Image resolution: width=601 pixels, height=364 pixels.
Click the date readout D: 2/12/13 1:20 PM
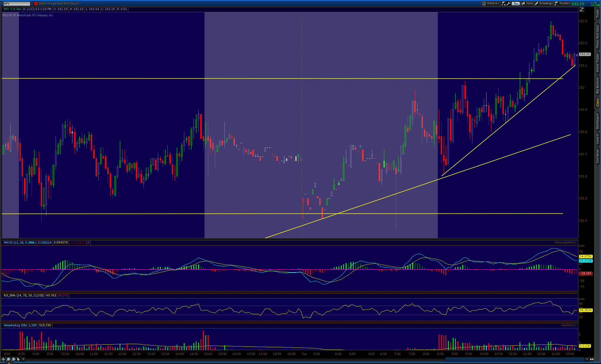pos(37,9)
